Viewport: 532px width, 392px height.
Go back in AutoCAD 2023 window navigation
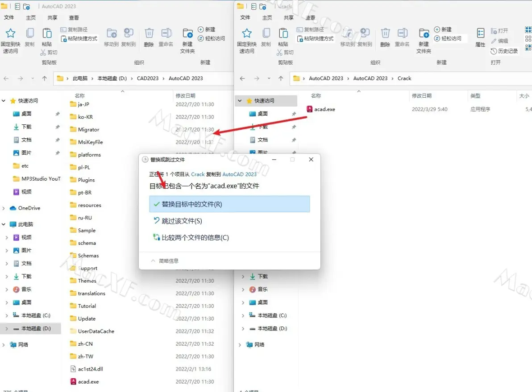(x=6, y=78)
